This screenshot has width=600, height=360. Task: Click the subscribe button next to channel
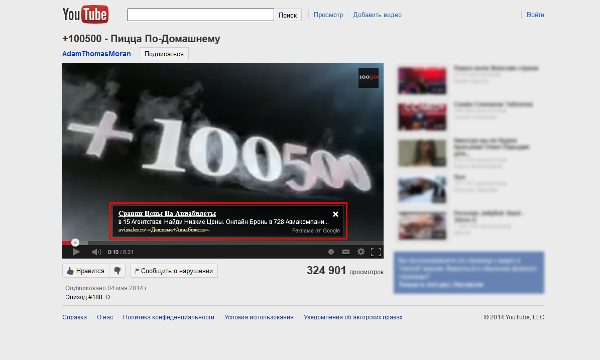[x=164, y=54]
